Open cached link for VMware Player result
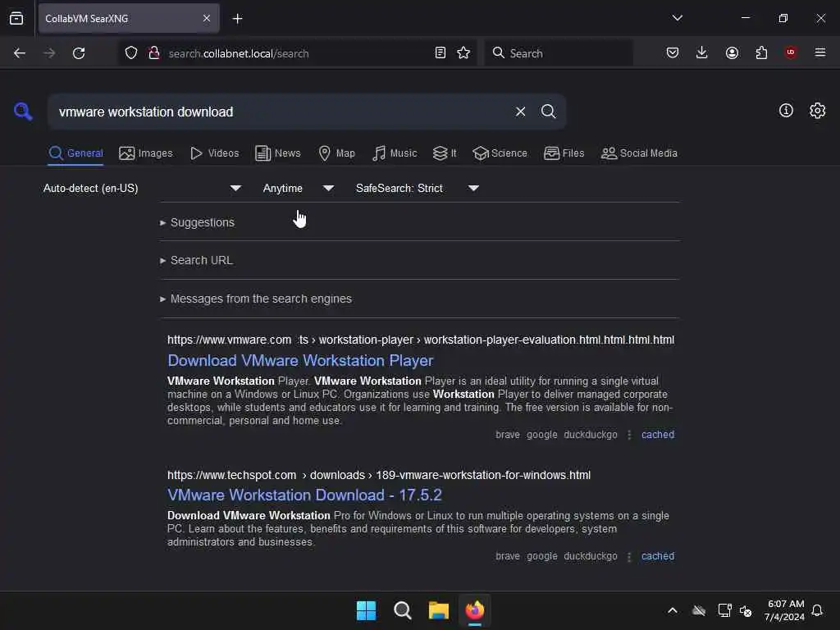The image size is (840, 630). tap(658, 435)
